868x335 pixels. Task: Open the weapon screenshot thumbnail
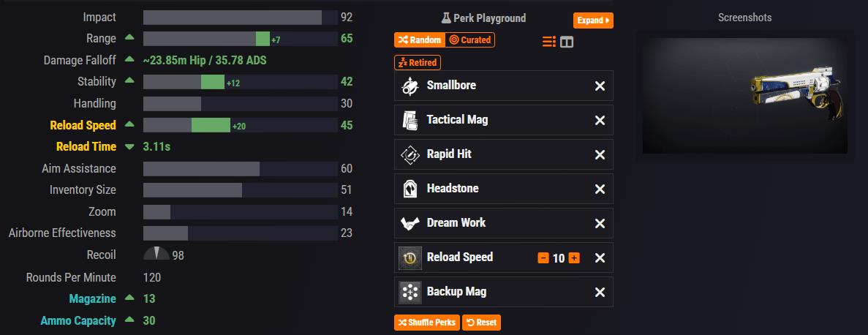pyautogui.click(x=744, y=95)
